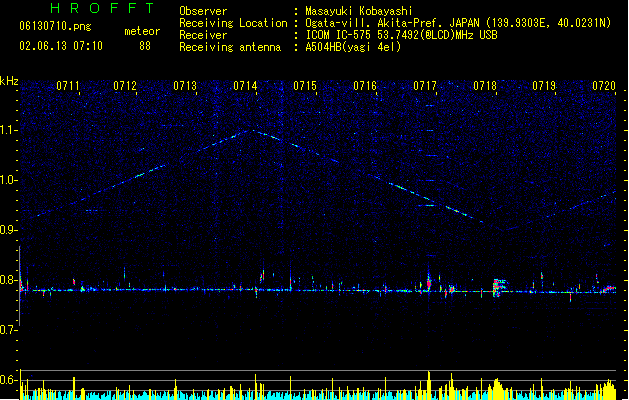Click the 0712 time marker
Screen dimensions: 629x400
125,86
